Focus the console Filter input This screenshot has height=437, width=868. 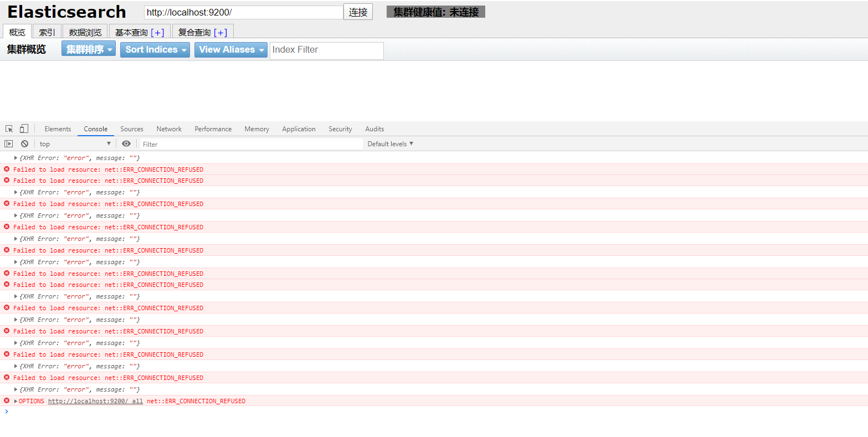(x=251, y=144)
